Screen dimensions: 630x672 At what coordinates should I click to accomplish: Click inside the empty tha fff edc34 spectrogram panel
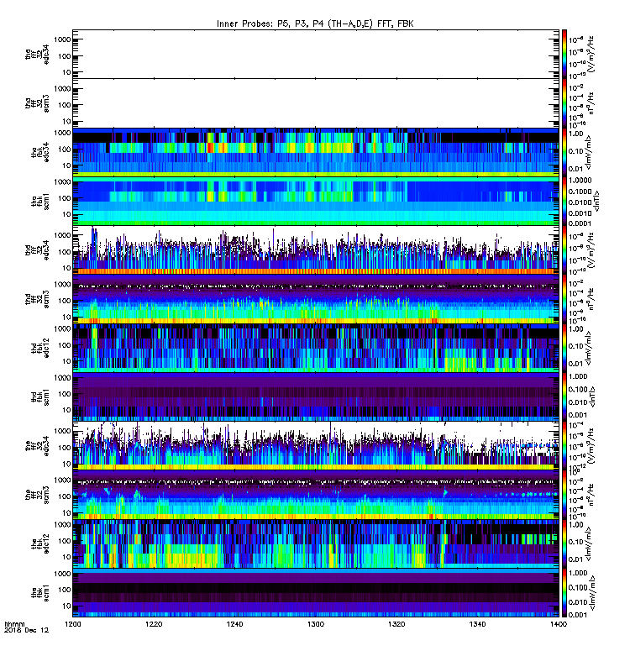pos(316,54)
